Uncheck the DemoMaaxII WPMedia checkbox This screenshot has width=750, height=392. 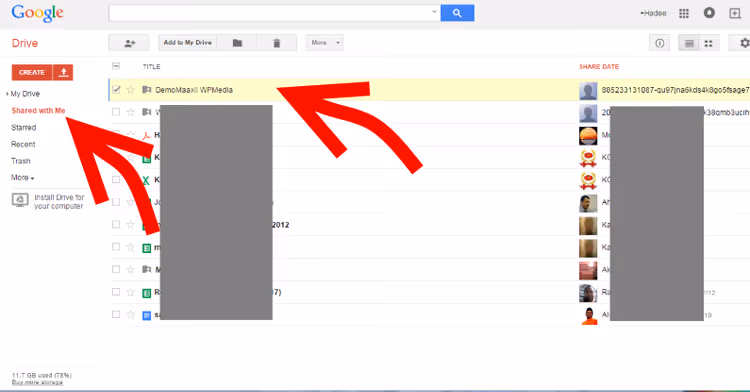coord(116,89)
